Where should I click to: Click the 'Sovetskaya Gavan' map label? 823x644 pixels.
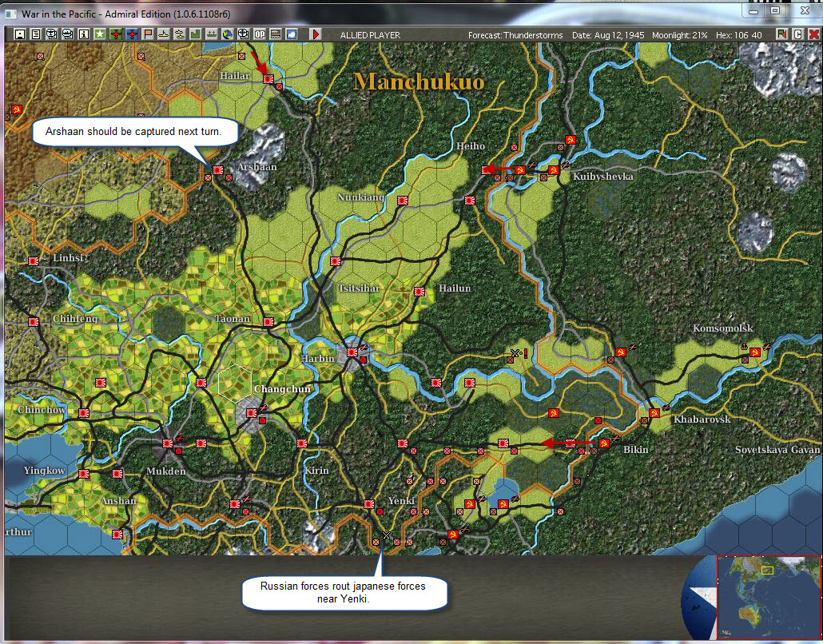(777, 450)
